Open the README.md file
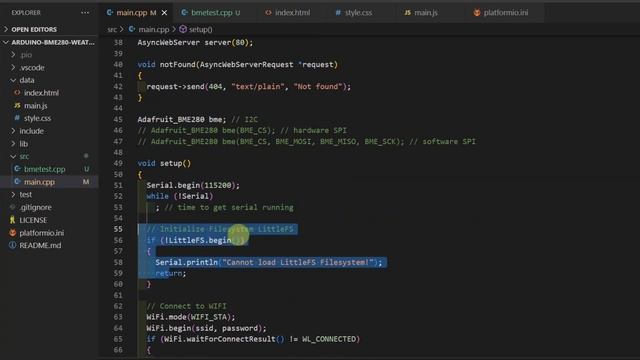The width and height of the screenshot is (640, 360). [x=40, y=246]
